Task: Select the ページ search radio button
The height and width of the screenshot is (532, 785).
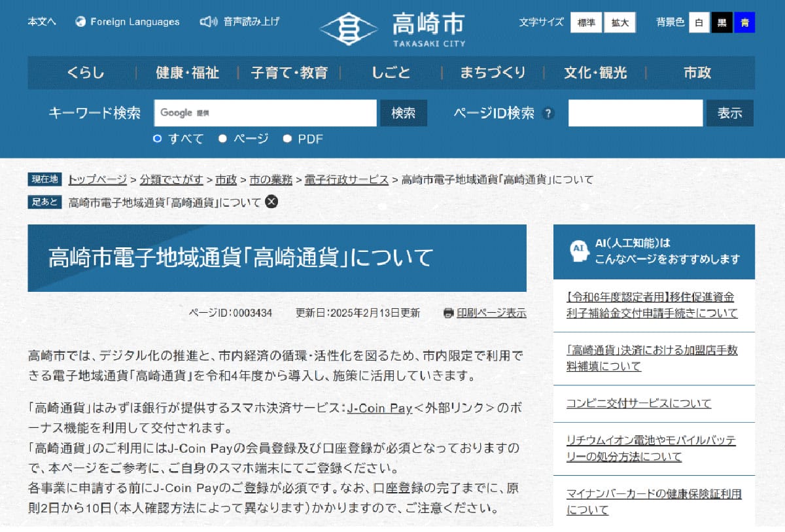Action: click(222, 138)
